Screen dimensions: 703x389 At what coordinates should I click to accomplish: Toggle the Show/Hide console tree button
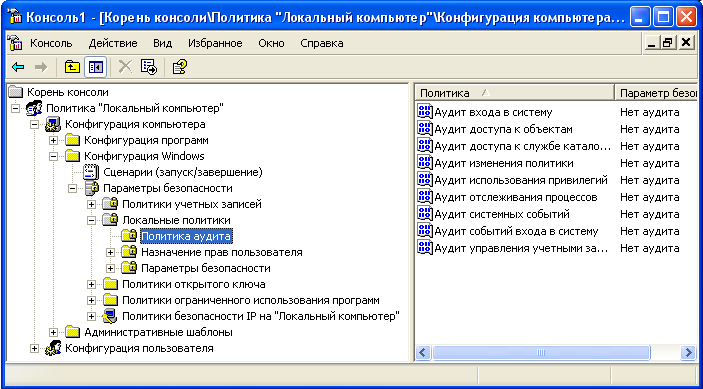pos(95,67)
